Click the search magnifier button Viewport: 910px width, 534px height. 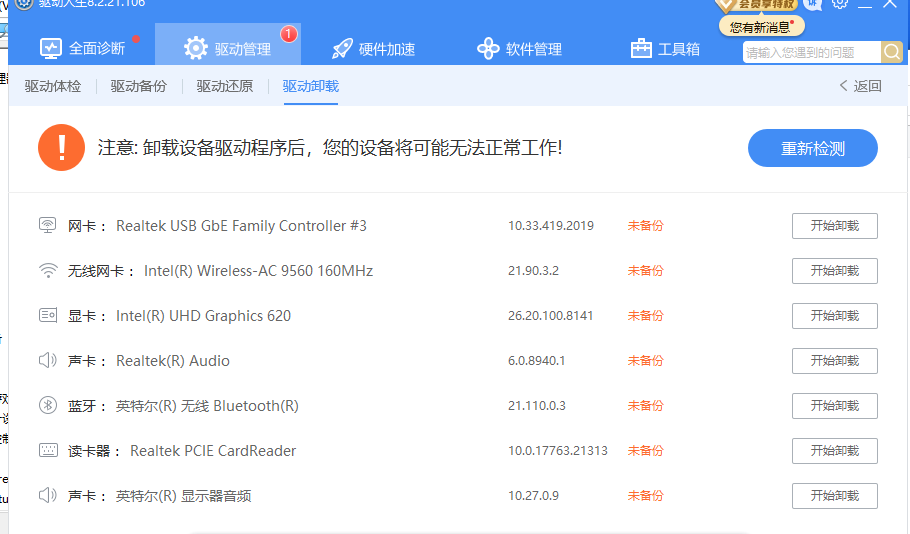coord(891,52)
